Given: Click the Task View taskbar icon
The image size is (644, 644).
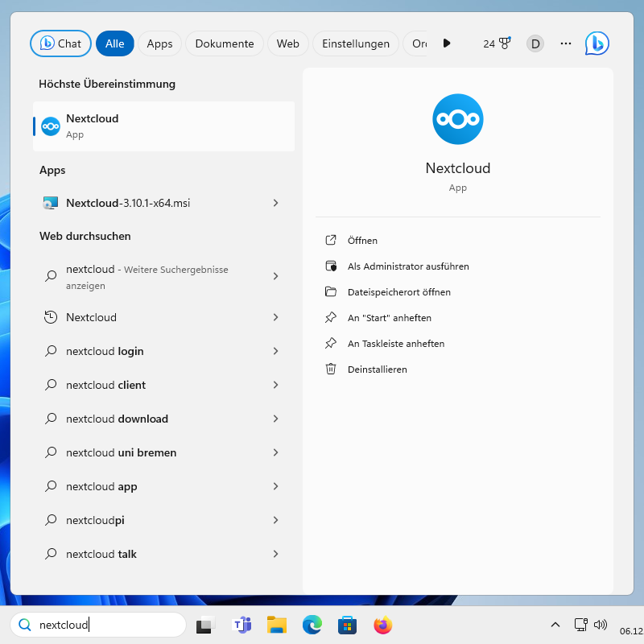Looking at the screenshot, I should [x=207, y=625].
